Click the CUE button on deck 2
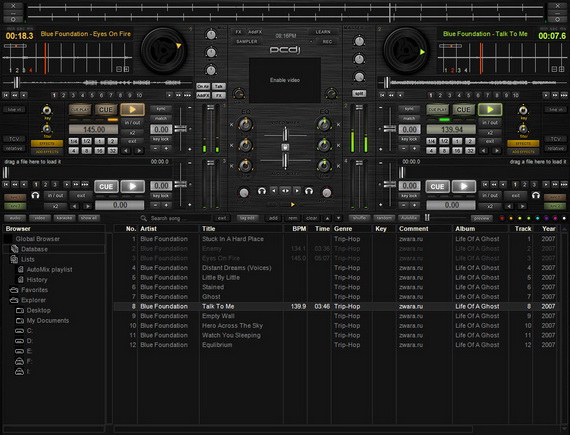Image resolution: width=570 pixels, height=435 pixels. point(463,109)
